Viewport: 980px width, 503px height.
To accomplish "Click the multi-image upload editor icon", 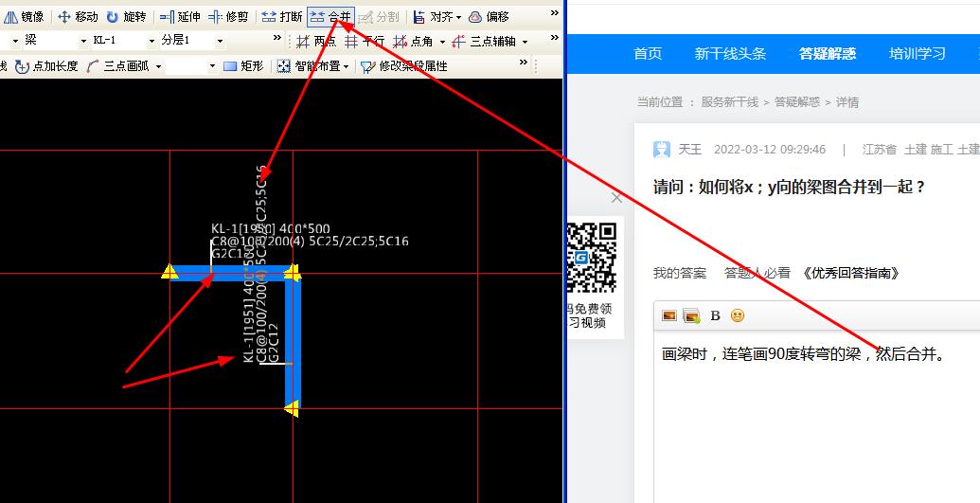I will (x=691, y=316).
